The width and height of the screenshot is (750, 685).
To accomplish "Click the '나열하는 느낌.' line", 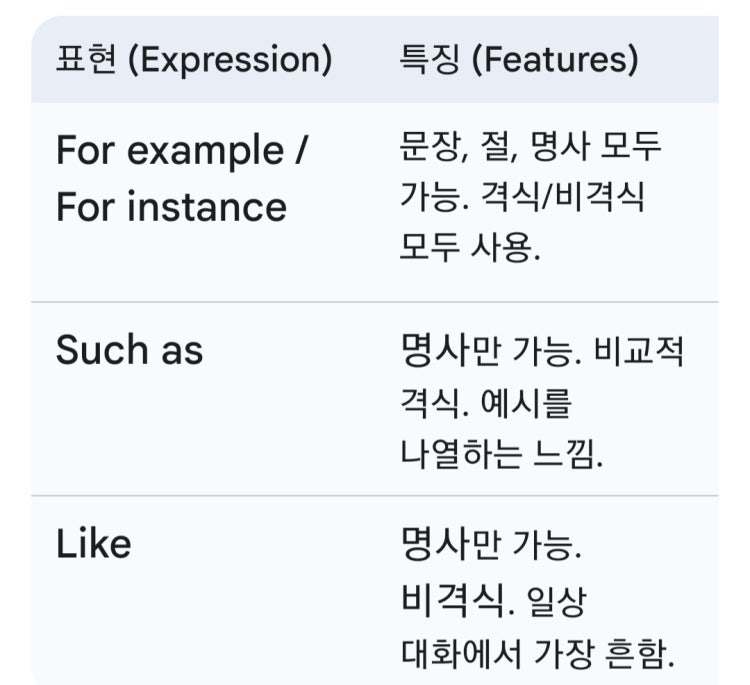I will coord(501,453).
